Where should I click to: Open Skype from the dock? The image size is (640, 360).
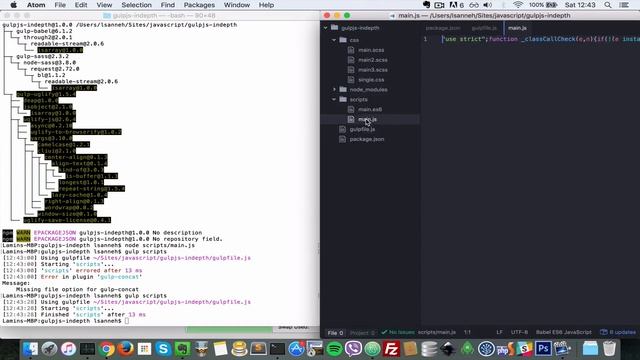pyautogui.click(x=163, y=349)
